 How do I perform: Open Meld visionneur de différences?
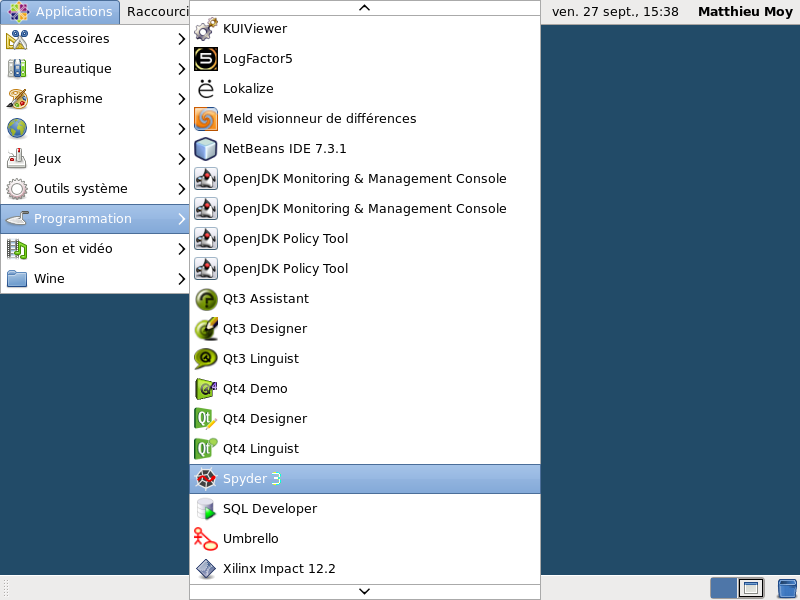pyautogui.click(x=365, y=119)
